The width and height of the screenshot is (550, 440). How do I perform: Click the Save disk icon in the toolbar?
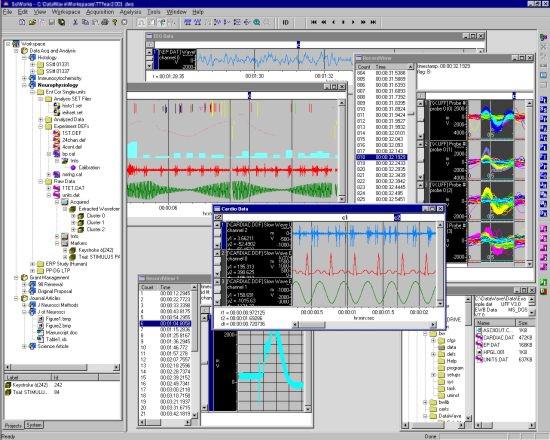[52, 22]
